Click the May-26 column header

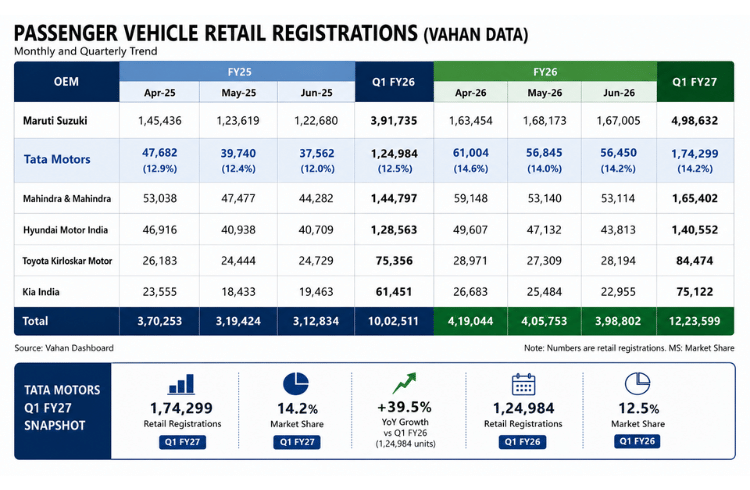pyautogui.click(x=545, y=92)
